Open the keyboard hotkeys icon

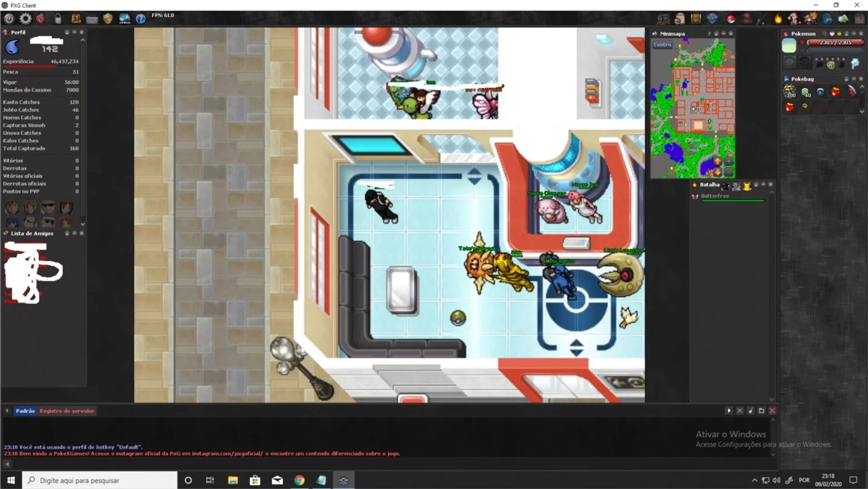coord(92,19)
